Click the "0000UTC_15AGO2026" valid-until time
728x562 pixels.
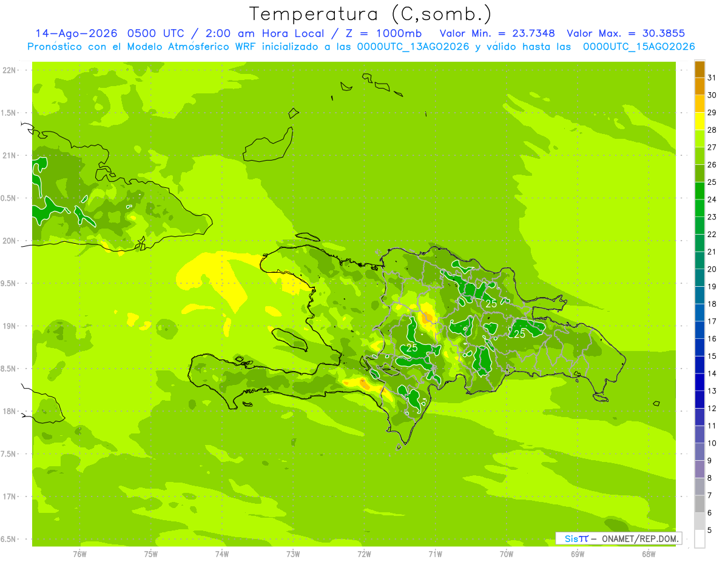(x=639, y=47)
